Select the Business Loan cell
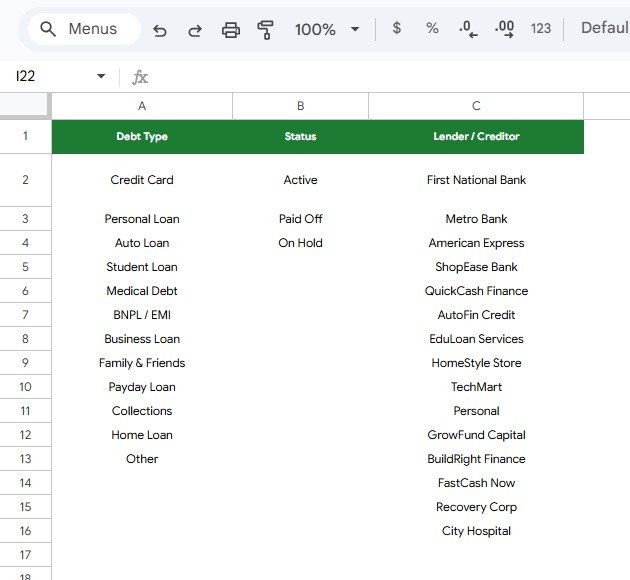 click(142, 339)
